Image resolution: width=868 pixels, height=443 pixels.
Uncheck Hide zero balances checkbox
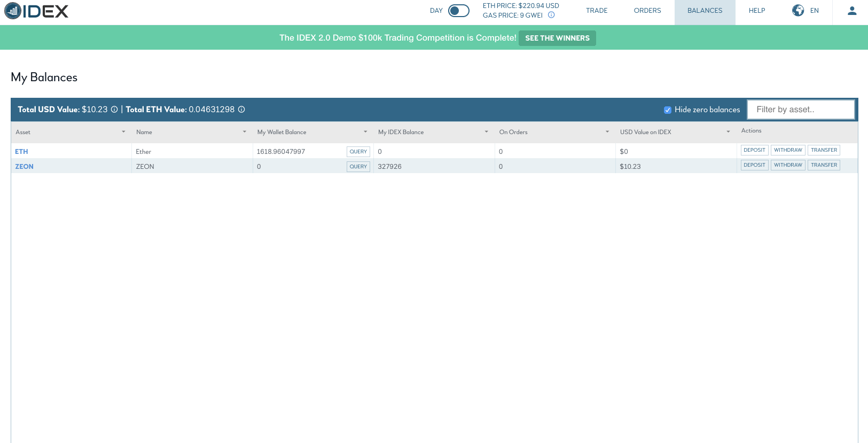pos(668,110)
